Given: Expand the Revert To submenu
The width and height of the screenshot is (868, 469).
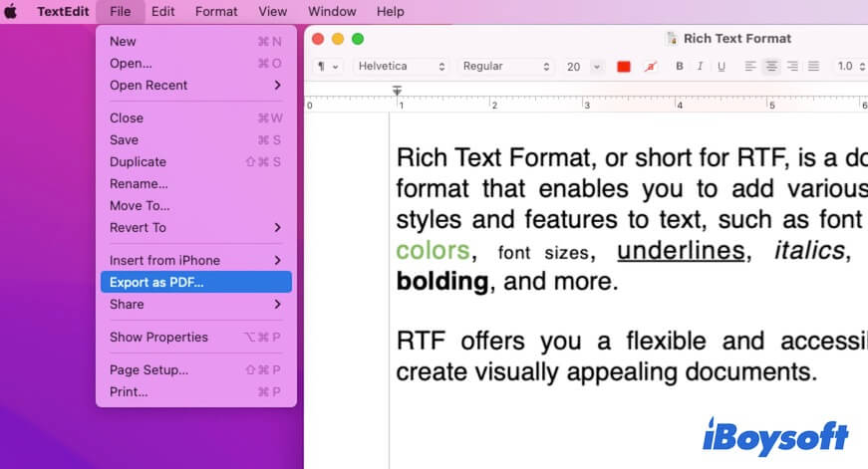Looking at the screenshot, I should click(x=196, y=227).
